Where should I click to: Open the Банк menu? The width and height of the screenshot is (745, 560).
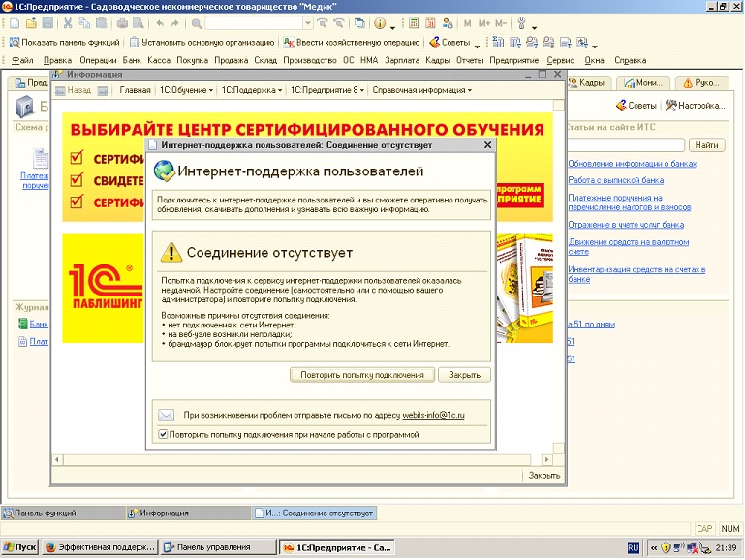coord(132,60)
